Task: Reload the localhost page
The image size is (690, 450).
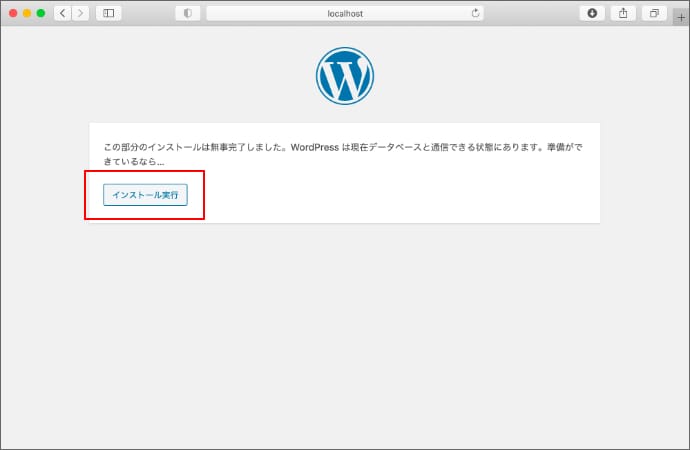Action: [474, 13]
